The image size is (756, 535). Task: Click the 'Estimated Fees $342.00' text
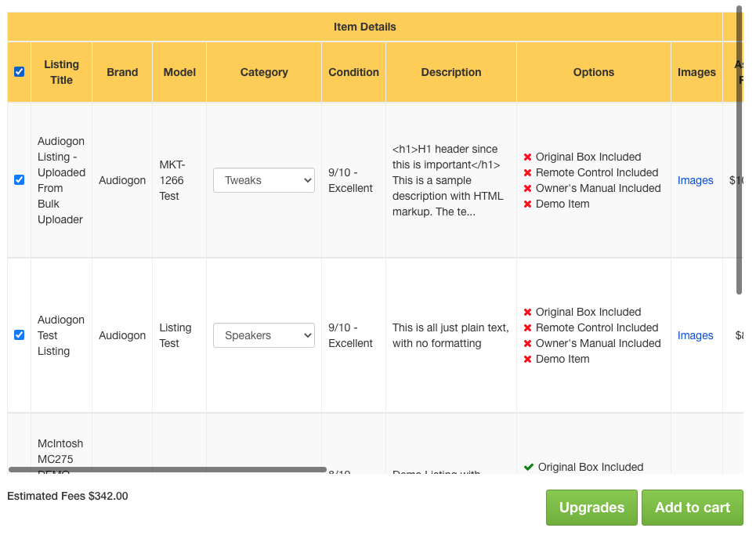67,496
